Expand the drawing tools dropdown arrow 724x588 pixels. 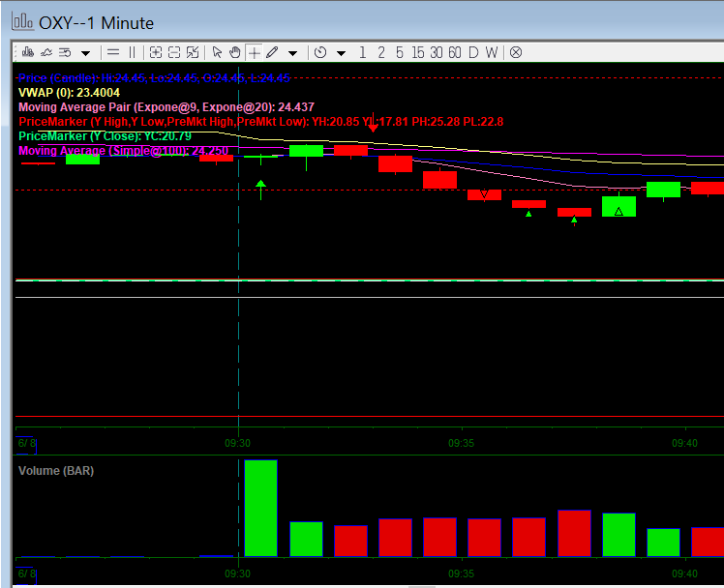coord(292,52)
